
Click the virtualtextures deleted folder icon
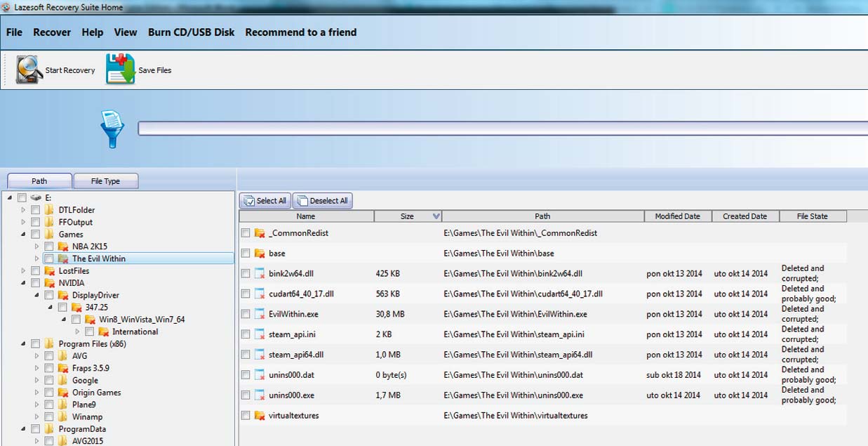pyautogui.click(x=260, y=416)
